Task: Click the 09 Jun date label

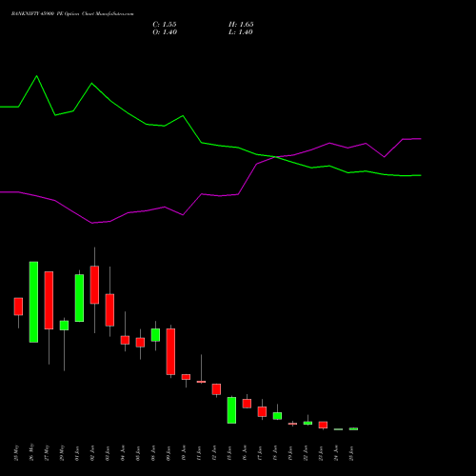Action: [169, 453]
